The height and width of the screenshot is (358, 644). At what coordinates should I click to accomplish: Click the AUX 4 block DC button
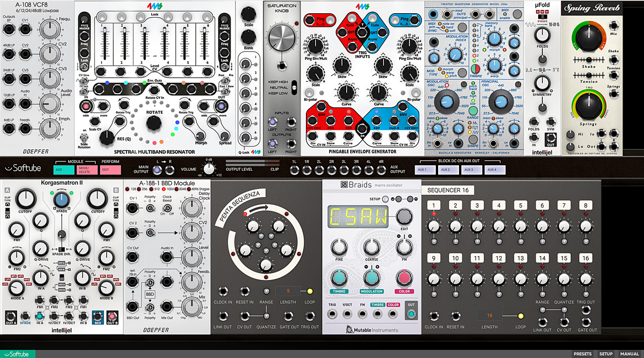[x=494, y=169]
